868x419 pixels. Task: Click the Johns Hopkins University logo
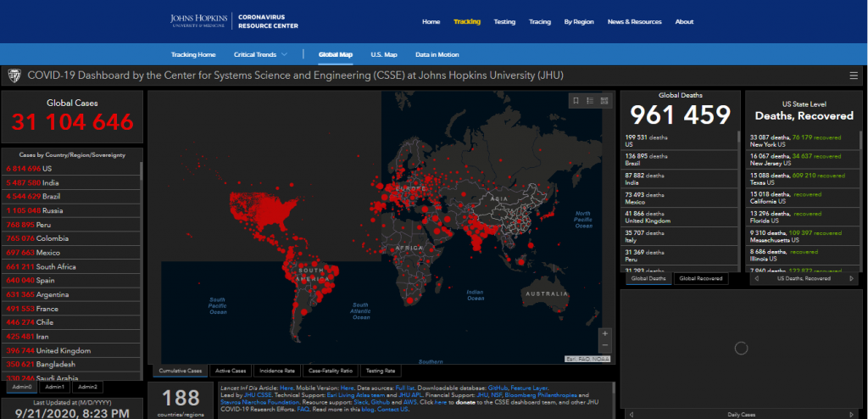pyautogui.click(x=198, y=21)
